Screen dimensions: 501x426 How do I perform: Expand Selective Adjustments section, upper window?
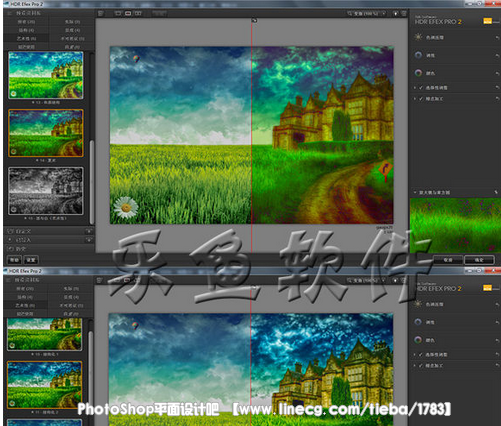[415, 88]
